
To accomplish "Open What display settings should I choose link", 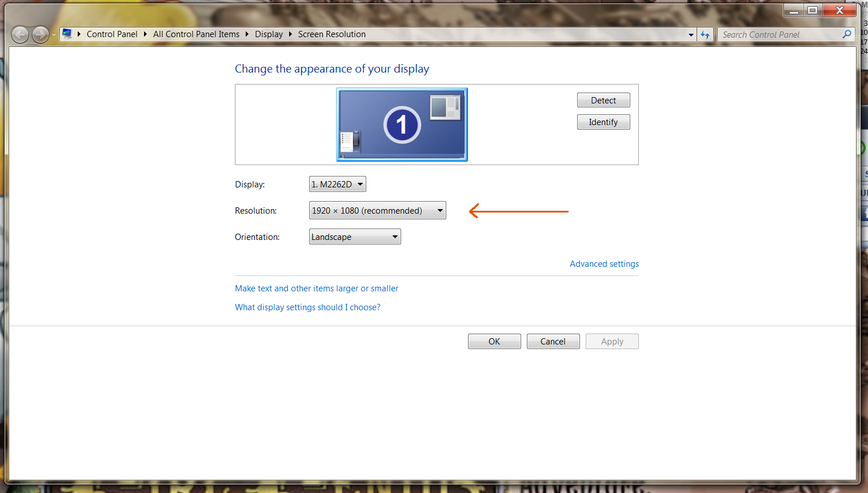I will [x=307, y=307].
